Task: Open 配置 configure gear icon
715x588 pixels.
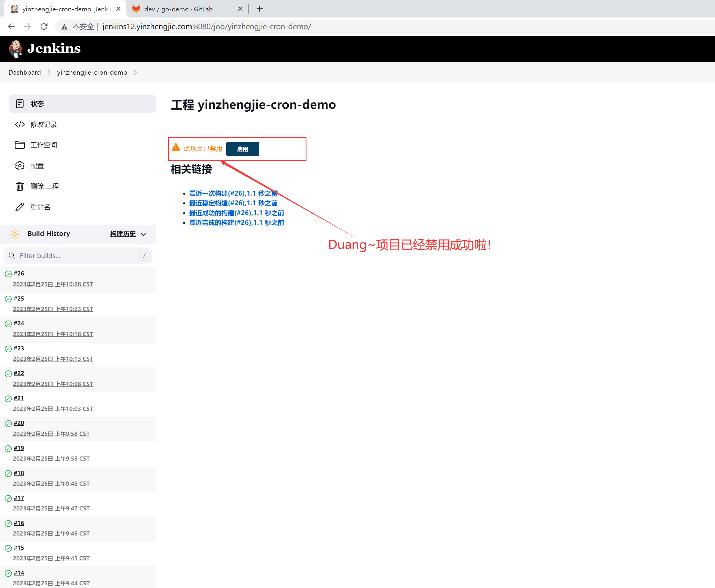Action: [x=20, y=166]
